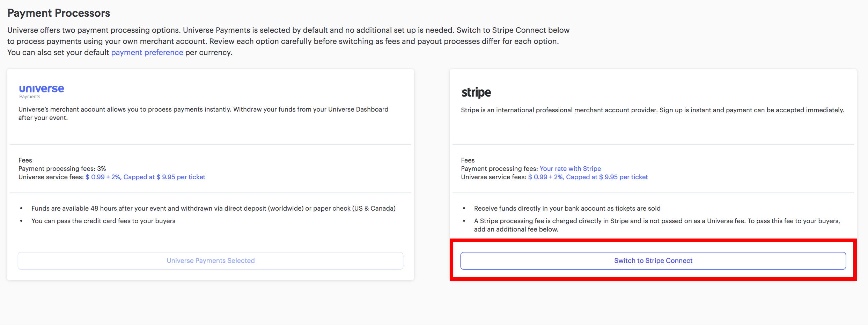The image size is (868, 325).
Task: Click the small Payments label under Universe logo
Action: pos(30,97)
